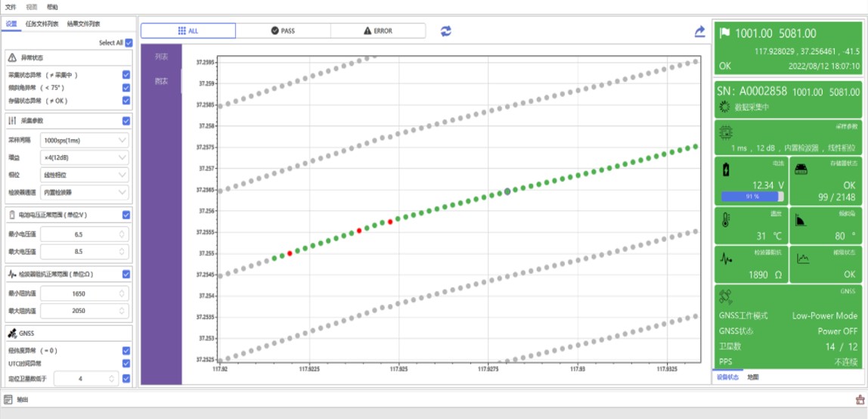Screen dimensions: 868x419
Task: Open the 文件 menu
Action: 11,7
